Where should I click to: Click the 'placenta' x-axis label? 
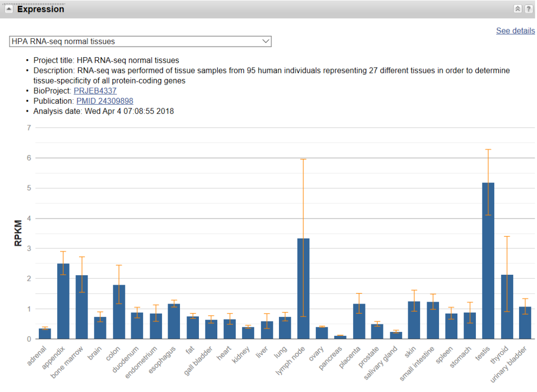[x=350, y=357]
